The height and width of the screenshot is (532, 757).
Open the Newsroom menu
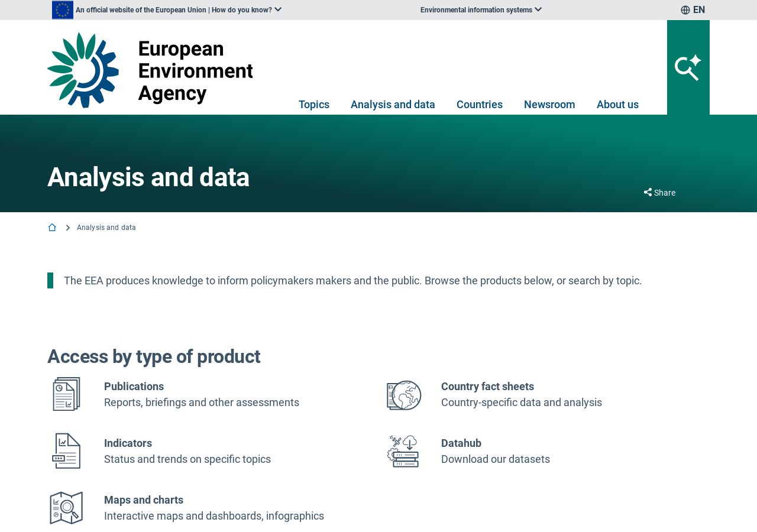(549, 105)
